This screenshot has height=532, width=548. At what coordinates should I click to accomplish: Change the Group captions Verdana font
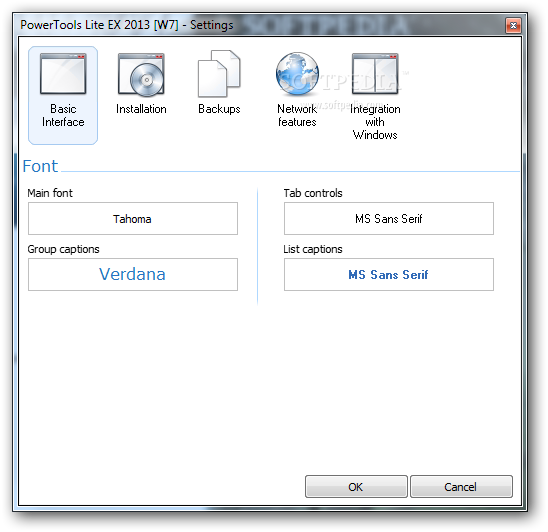tap(133, 274)
